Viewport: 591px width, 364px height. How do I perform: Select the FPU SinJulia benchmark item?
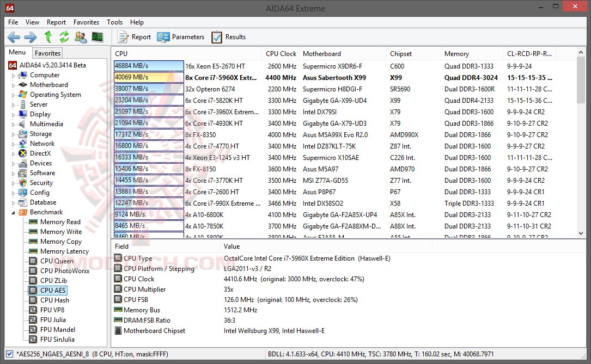57,339
